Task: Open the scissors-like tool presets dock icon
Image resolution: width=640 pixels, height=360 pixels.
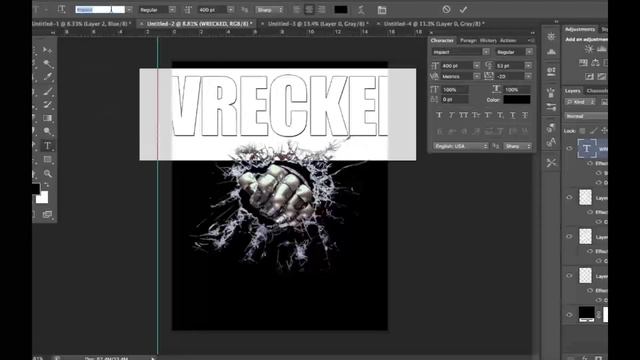Action: [x=551, y=162]
